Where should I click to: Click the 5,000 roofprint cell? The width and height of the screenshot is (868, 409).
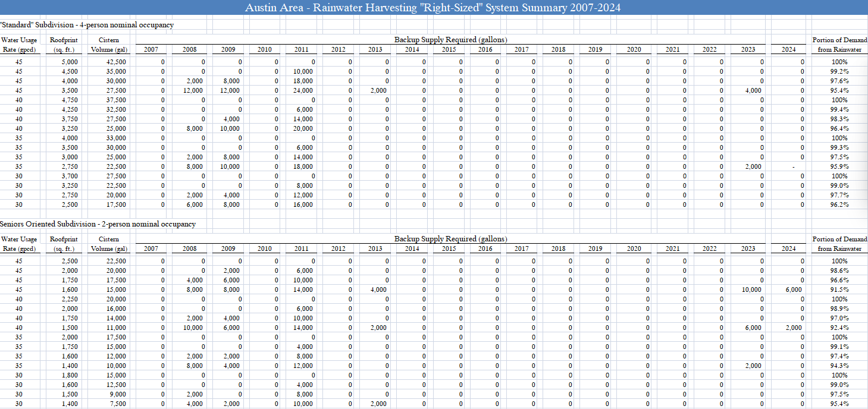click(69, 62)
